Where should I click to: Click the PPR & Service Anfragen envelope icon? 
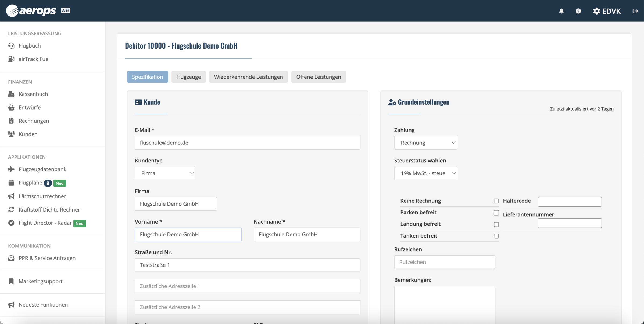click(x=11, y=258)
